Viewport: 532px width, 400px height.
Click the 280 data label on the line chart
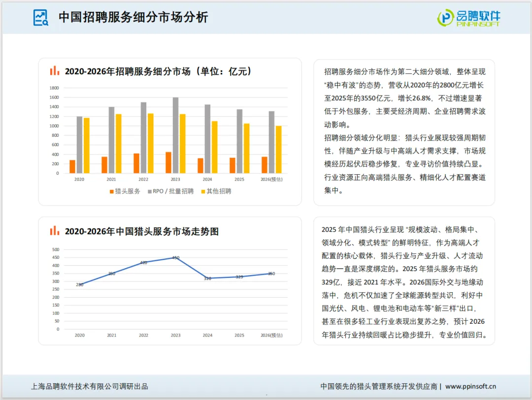pyautogui.click(x=80, y=285)
